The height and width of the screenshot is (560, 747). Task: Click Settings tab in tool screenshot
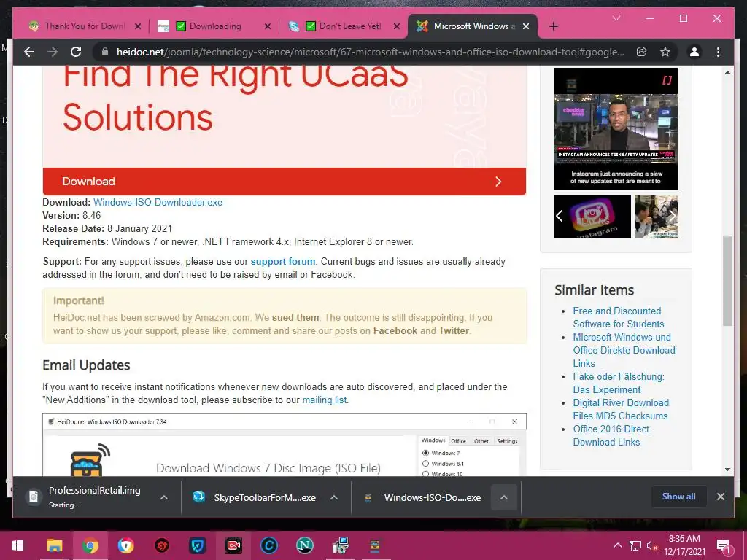click(x=507, y=441)
